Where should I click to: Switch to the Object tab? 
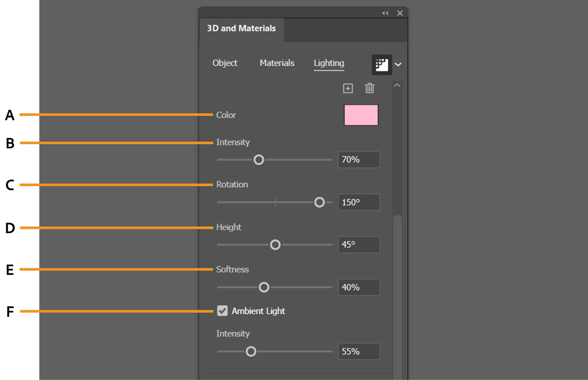point(225,63)
